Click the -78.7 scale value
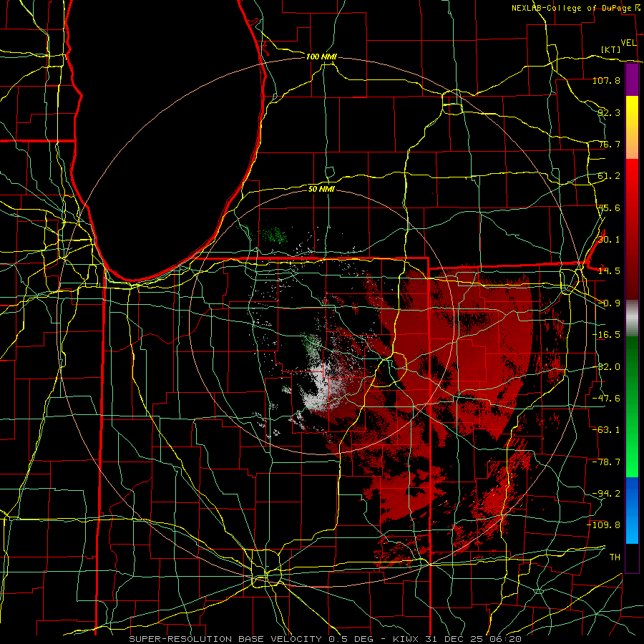Viewport: 644px width, 644px height. (606, 462)
